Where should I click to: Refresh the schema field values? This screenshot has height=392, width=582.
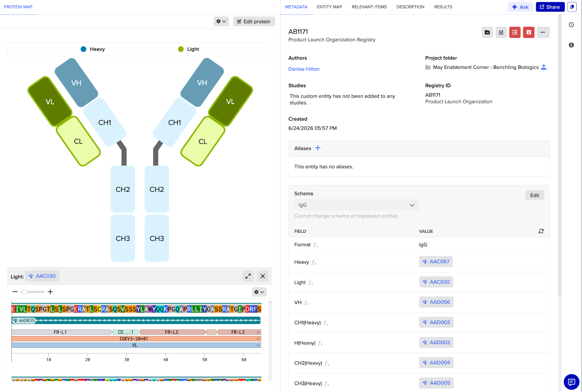[x=541, y=231]
